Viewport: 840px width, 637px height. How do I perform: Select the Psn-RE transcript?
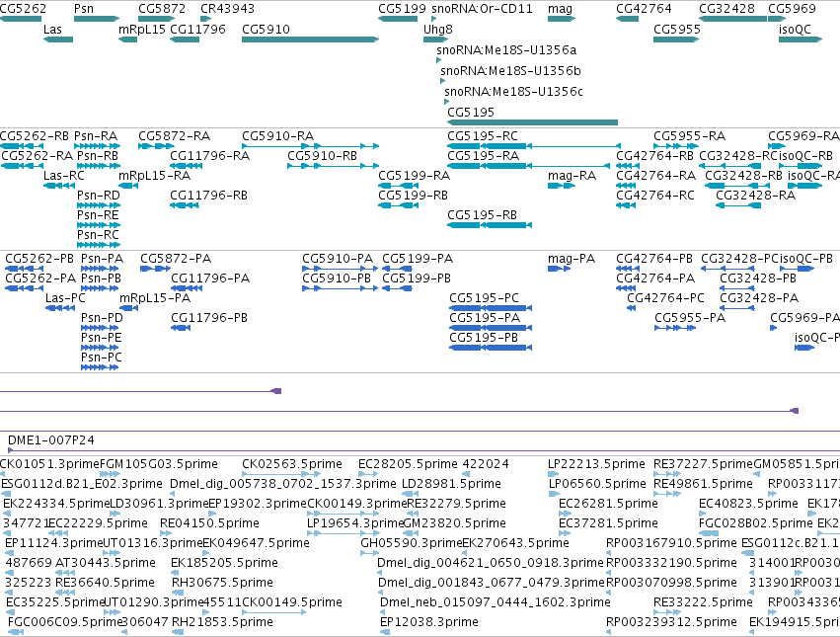[x=98, y=215]
